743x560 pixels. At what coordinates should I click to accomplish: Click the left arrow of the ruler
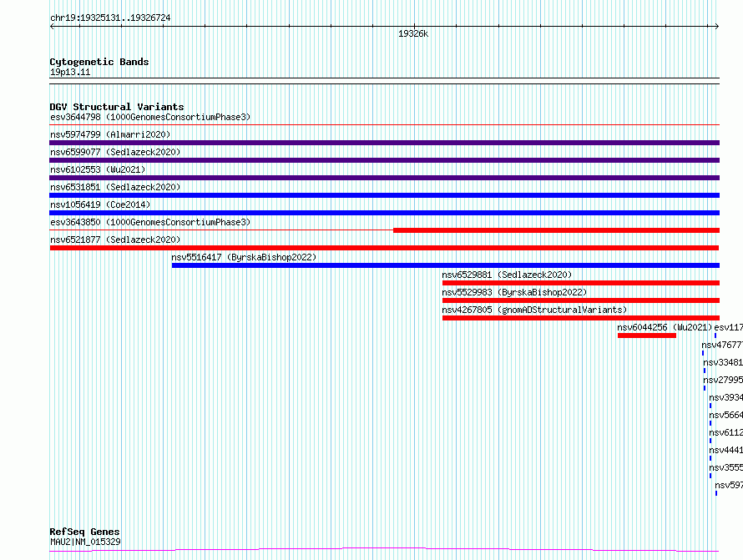(x=52, y=27)
